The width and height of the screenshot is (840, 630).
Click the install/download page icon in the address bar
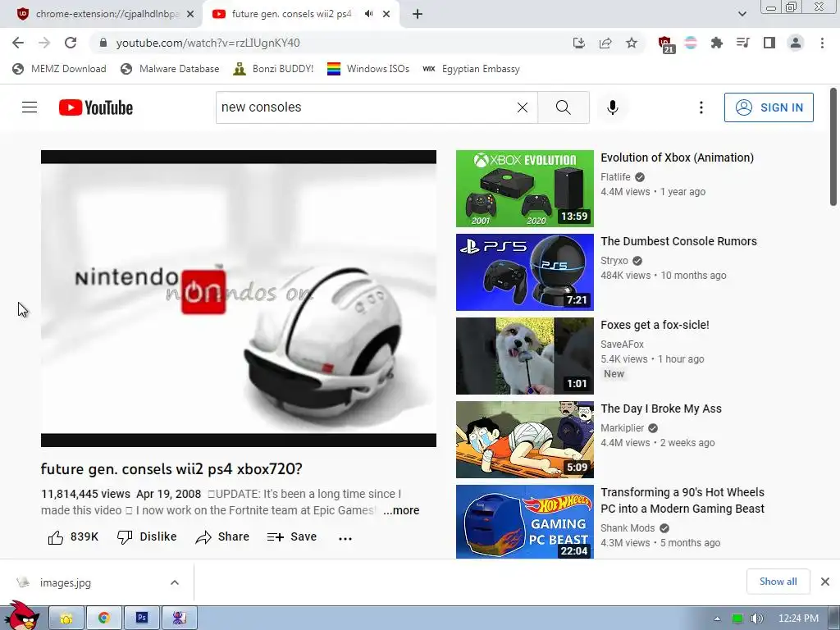[x=578, y=43]
